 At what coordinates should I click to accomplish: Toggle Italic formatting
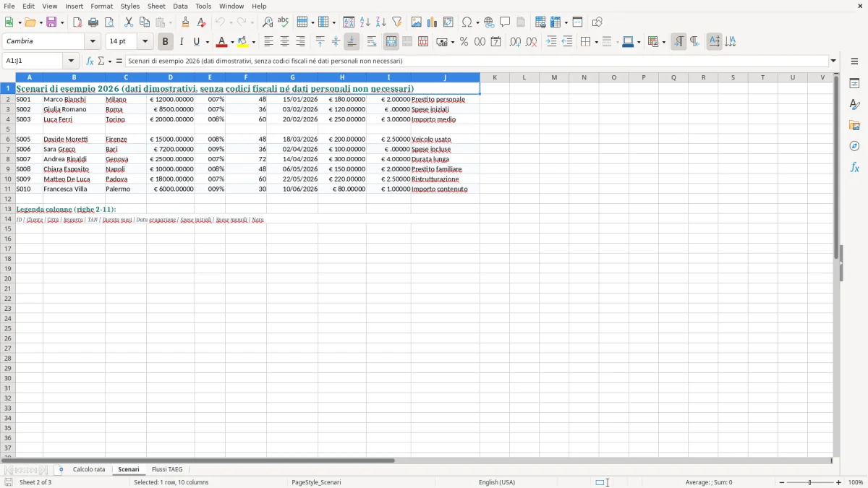tap(181, 42)
